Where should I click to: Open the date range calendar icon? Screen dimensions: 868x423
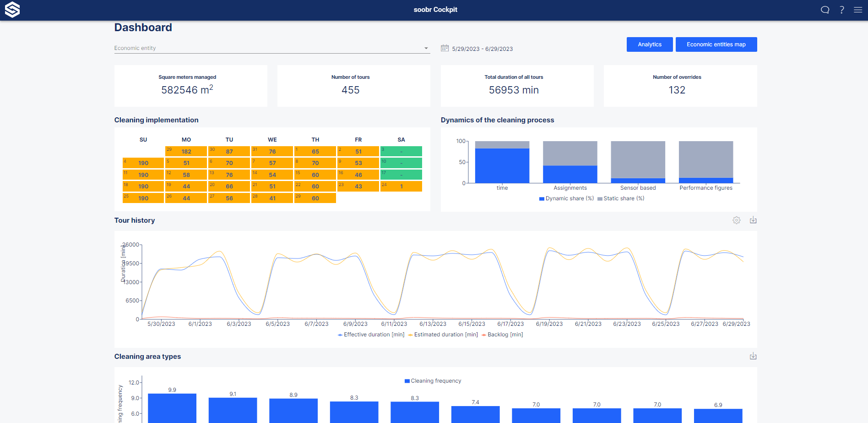pyautogui.click(x=445, y=48)
